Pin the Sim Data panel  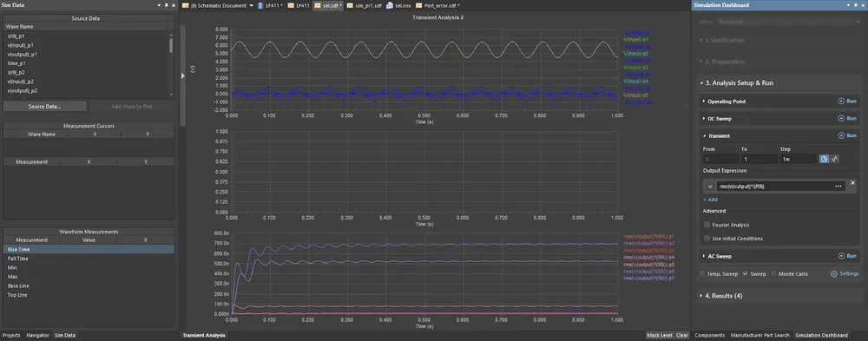click(166, 5)
